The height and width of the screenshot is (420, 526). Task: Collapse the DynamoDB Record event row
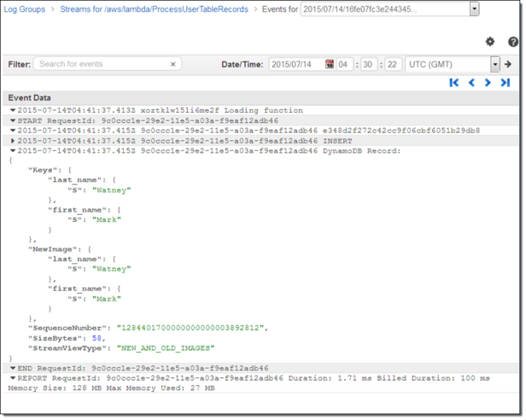tap(13, 150)
